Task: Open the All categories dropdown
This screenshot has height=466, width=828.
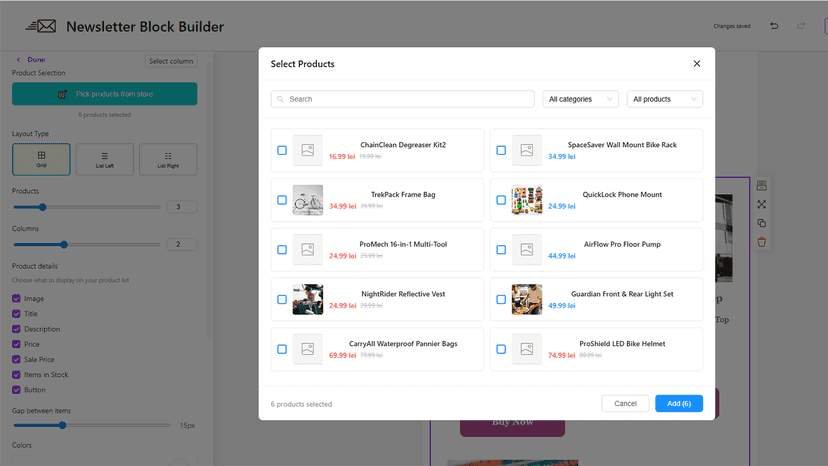Action: tap(580, 99)
